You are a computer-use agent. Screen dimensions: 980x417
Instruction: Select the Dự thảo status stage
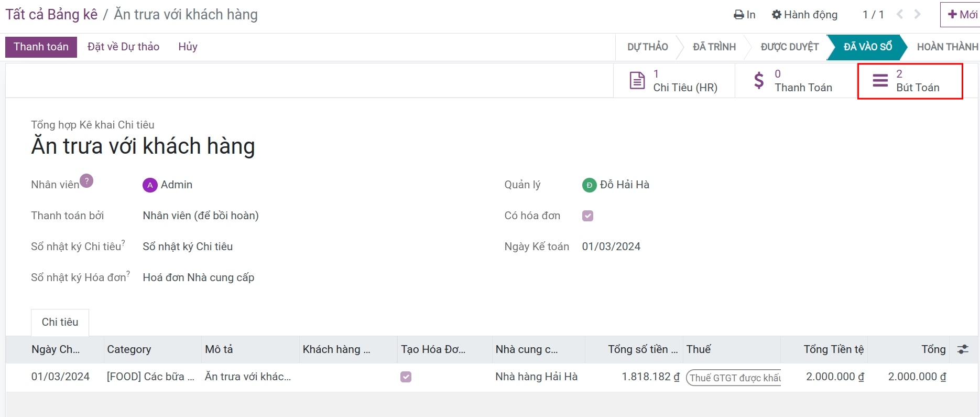pos(648,47)
